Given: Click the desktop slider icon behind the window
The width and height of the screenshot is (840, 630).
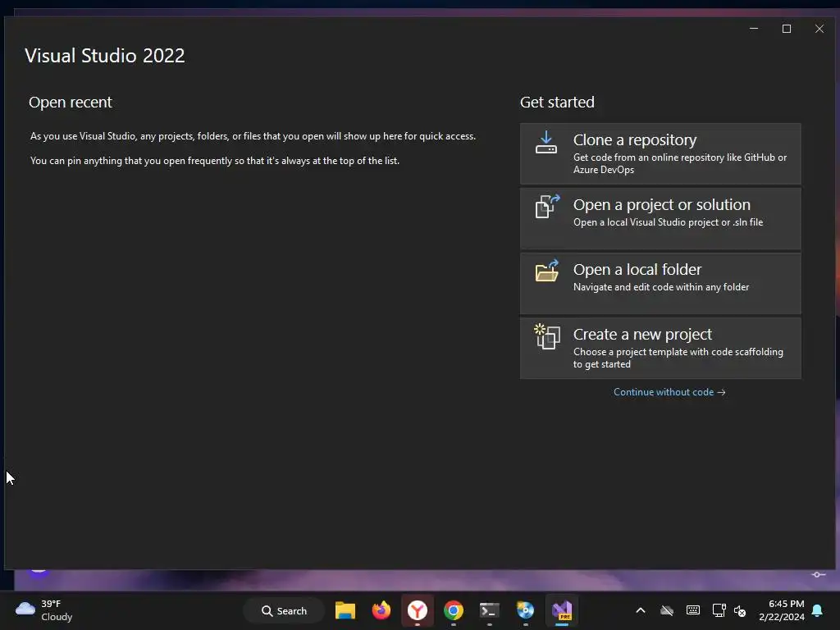Looking at the screenshot, I should [x=818, y=574].
